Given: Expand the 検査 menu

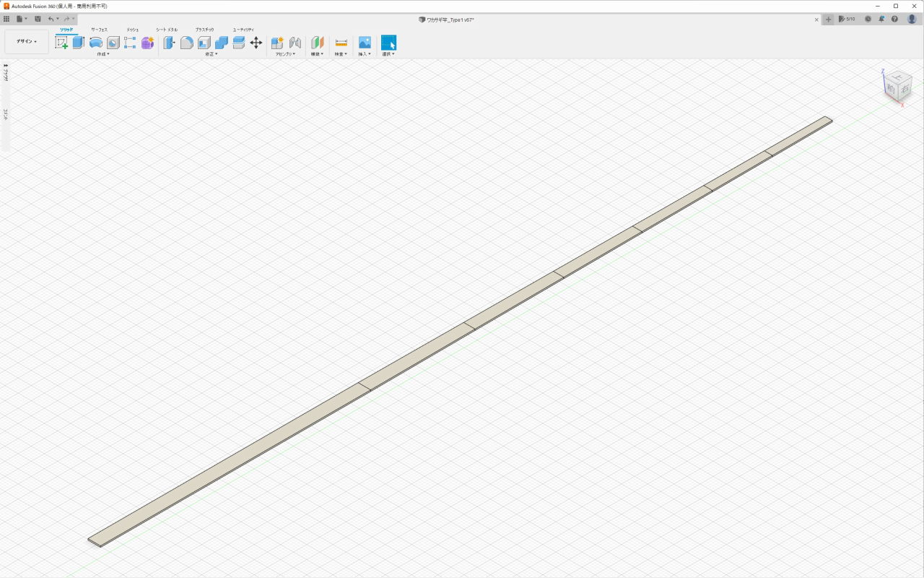Looking at the screenshot, I should [x=341, y=53].
